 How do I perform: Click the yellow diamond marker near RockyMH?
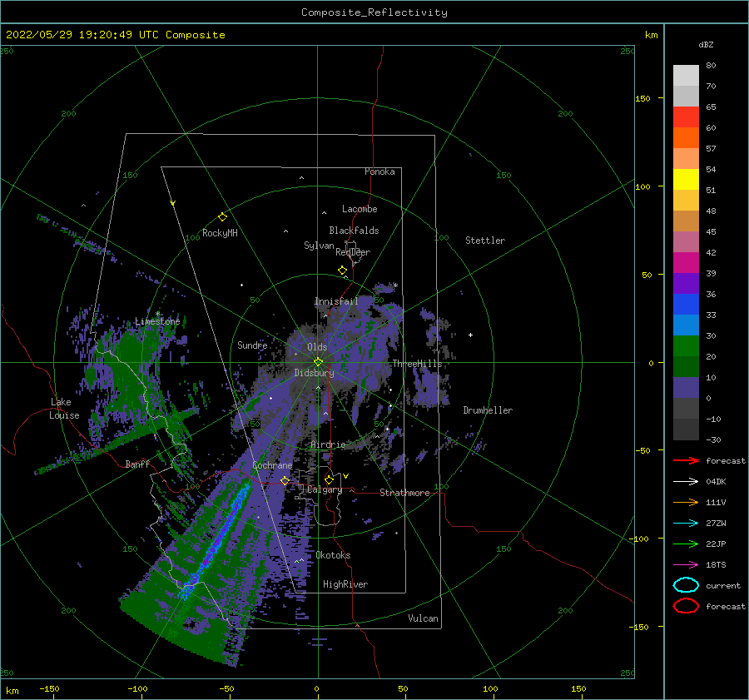click(222, 217)
